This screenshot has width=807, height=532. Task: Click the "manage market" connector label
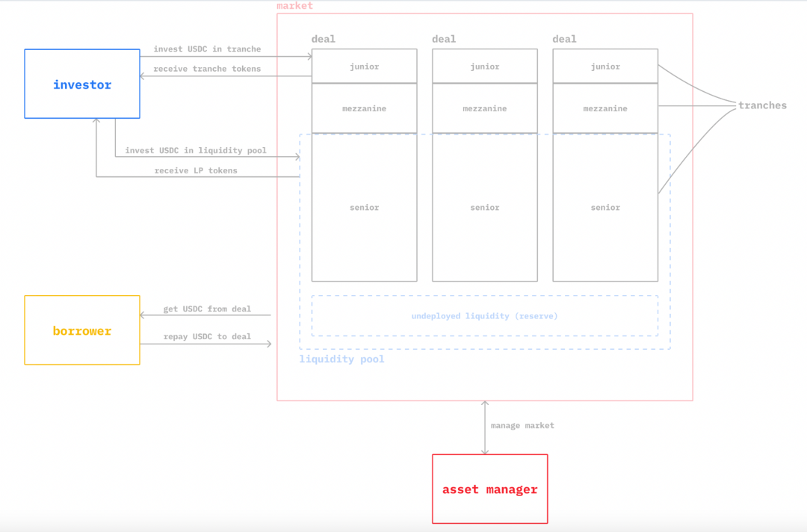(522, 426)
